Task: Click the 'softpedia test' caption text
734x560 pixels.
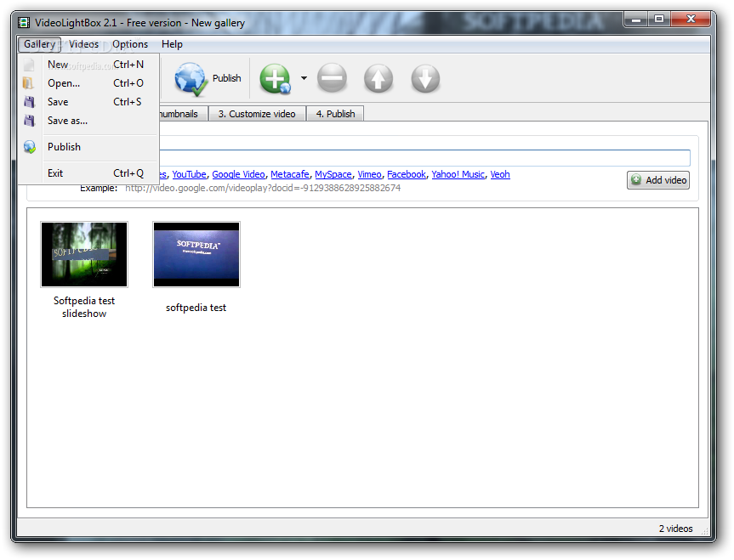Action: point(196,308)
